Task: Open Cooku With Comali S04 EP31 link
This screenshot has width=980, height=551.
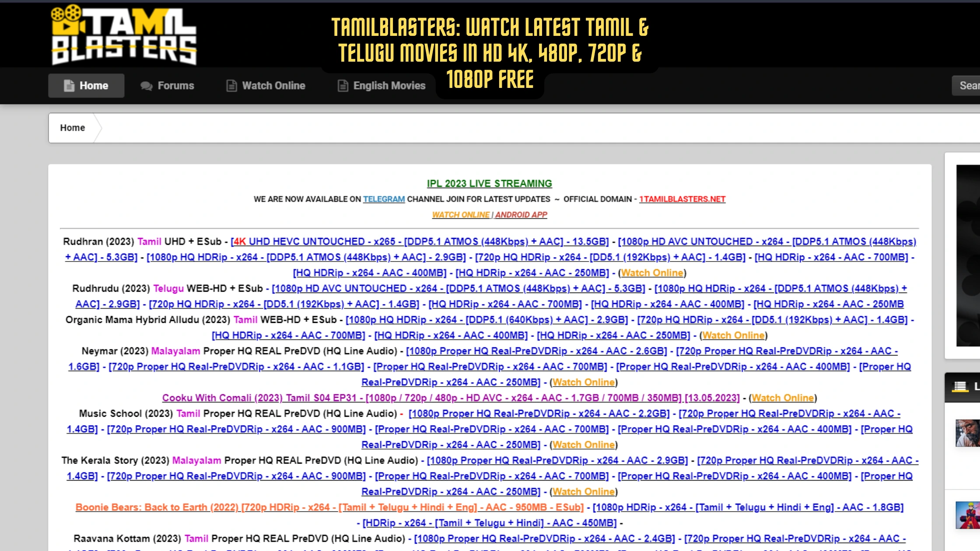Action: tap(451, 398)
